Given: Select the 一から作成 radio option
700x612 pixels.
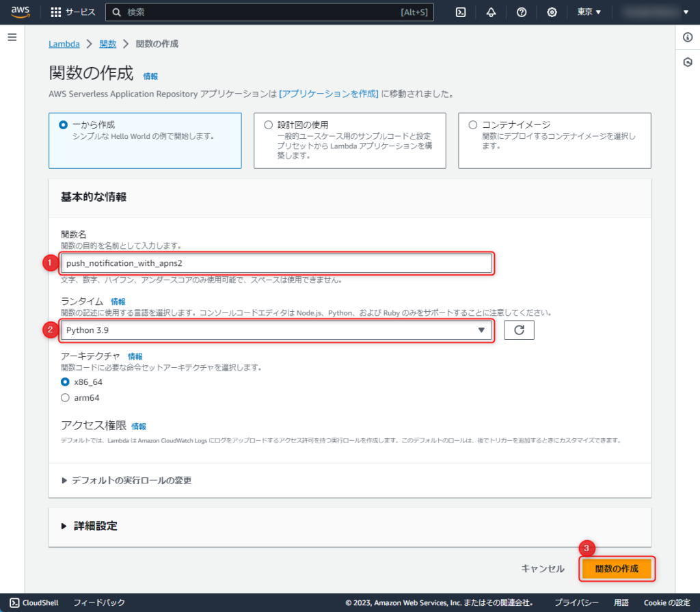Looking at the screenshot, I should pos(64,124).
